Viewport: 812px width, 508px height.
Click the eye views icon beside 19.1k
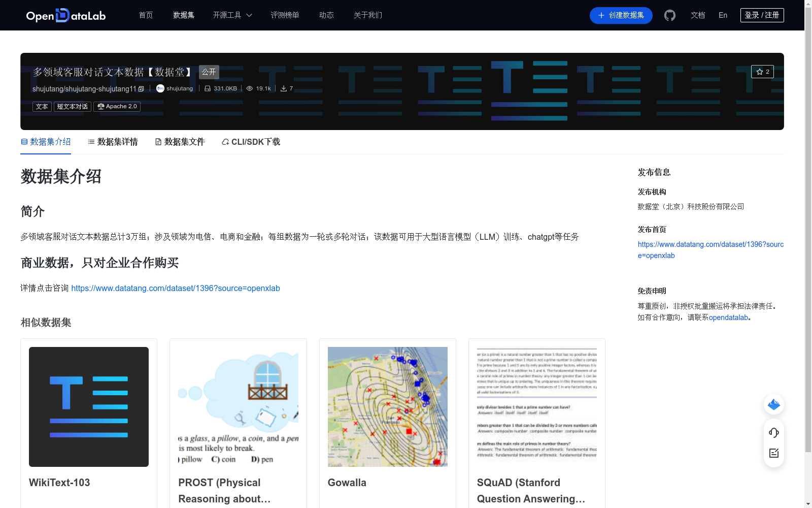pos(250,88)
